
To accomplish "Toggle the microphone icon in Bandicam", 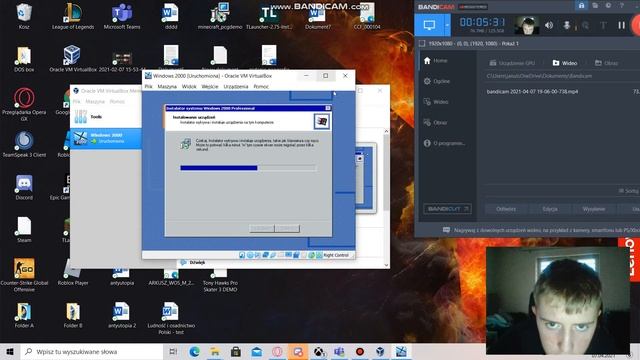I will click(567, 25).
